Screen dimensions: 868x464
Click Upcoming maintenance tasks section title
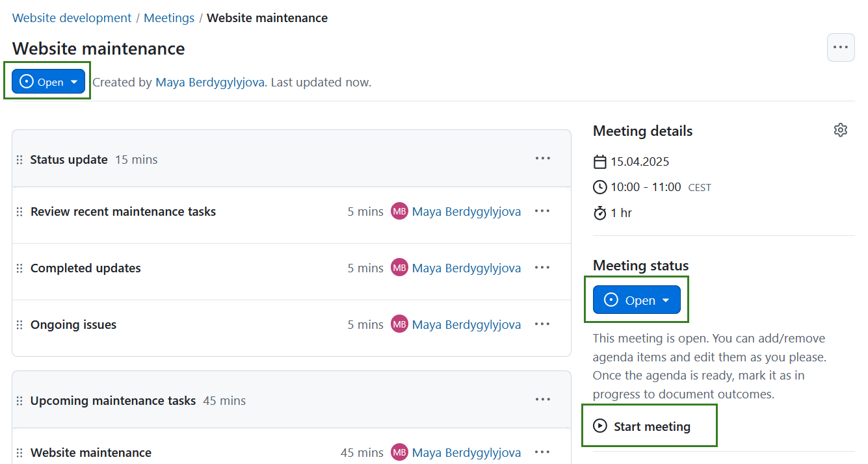113,400
